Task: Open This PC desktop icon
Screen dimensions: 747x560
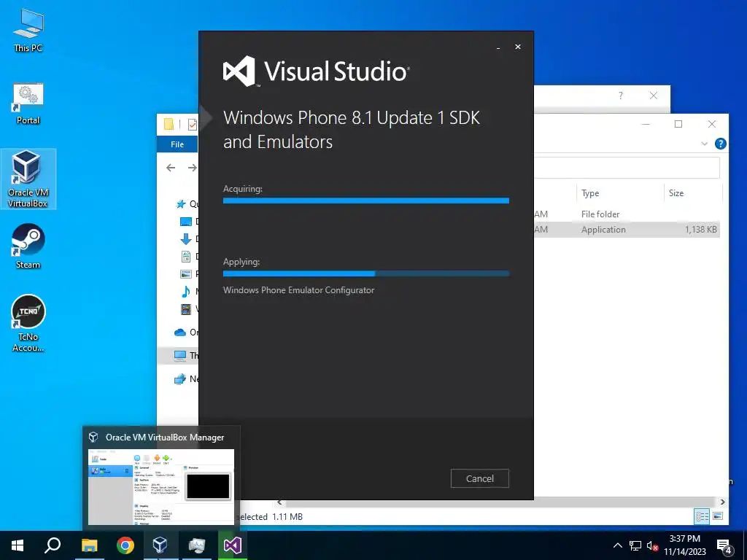Action: [x=28, y=30]
